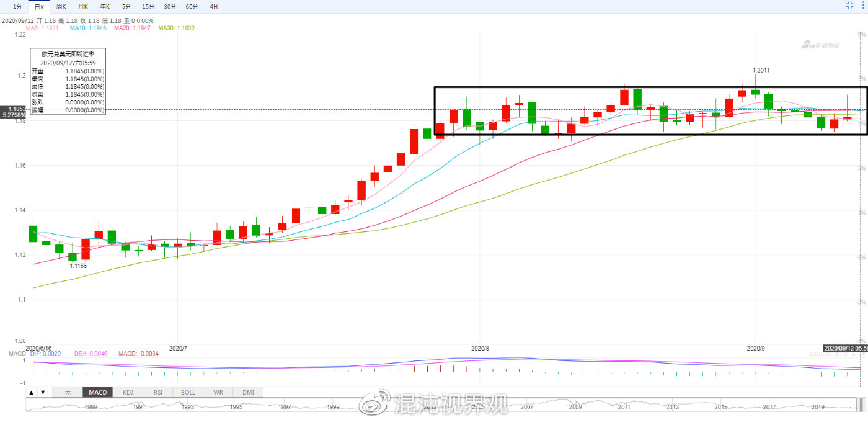Grab the range slider handle on the overview timeline
The image size is (868, 425).
861,405
